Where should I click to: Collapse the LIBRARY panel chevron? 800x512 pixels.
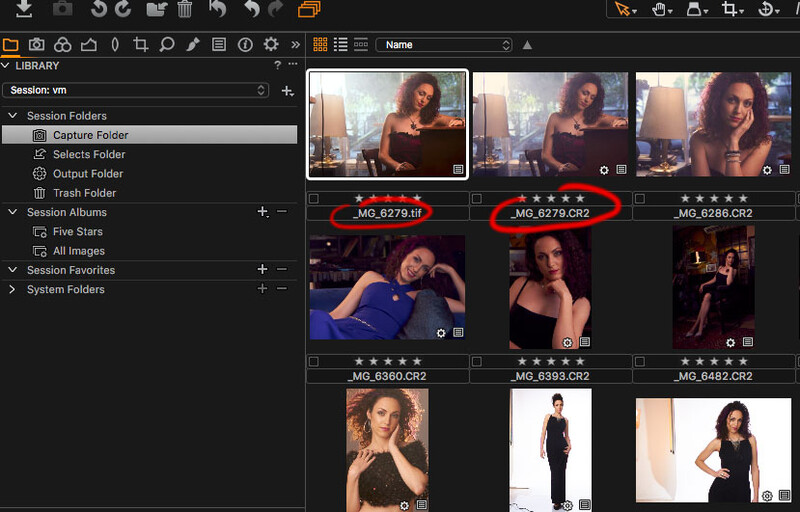tap(6, 65)
